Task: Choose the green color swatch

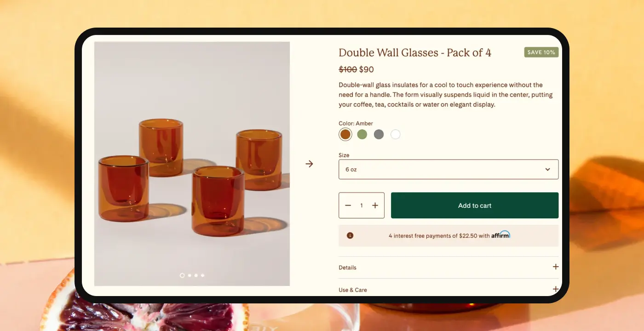Action: tap(362, 134)
